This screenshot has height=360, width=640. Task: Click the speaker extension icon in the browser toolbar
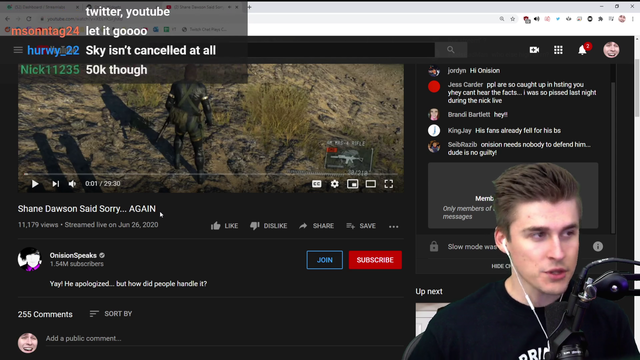[x=537, y=19]
